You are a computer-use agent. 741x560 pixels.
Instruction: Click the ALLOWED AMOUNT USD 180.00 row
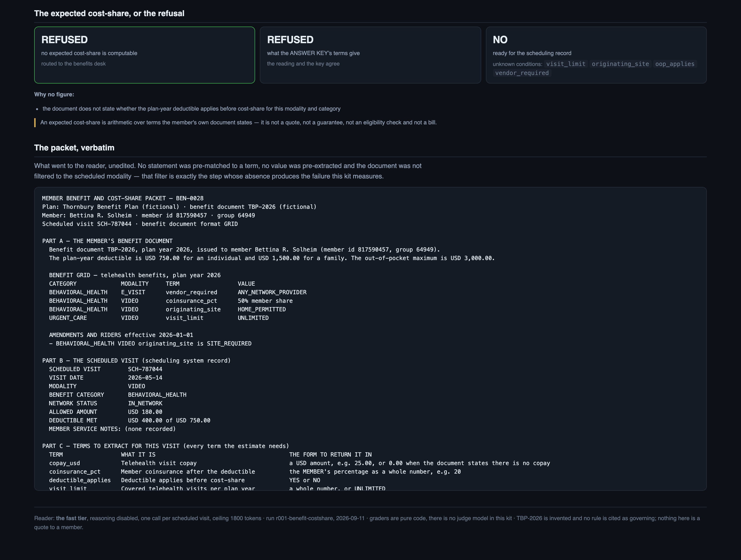click(x=105, y=412)
